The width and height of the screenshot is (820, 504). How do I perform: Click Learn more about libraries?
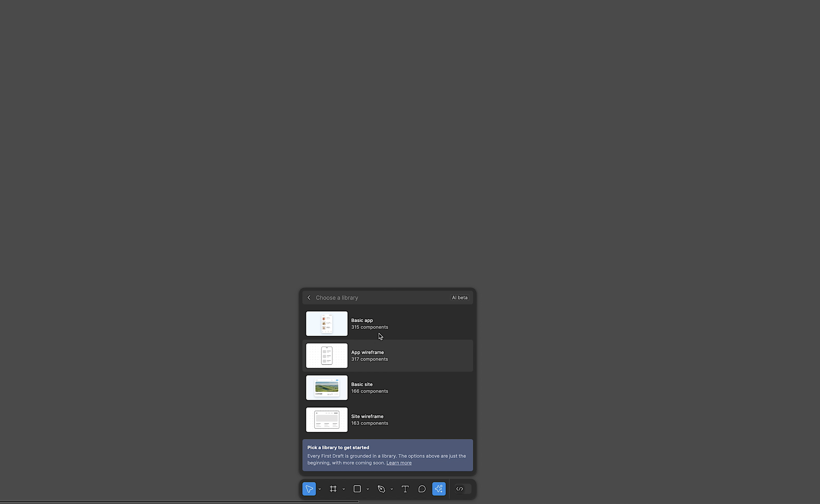(x=399, y=462)
